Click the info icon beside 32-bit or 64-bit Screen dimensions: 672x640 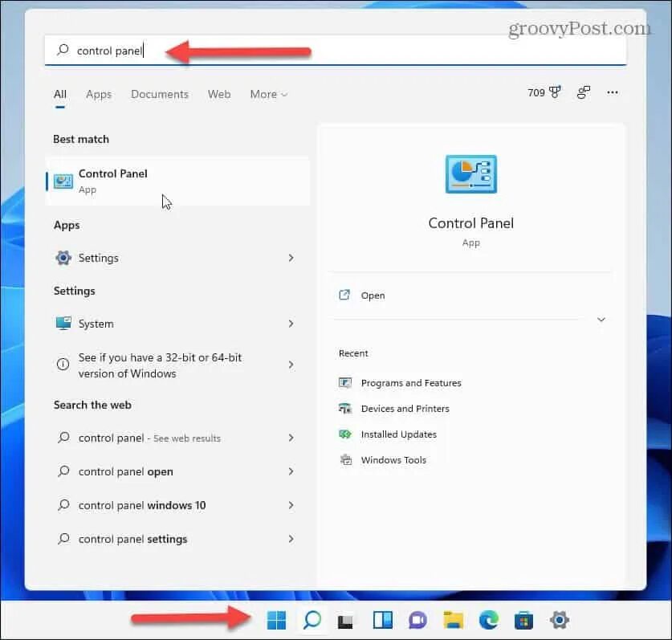pyautogui.click(x=63, y=365)
